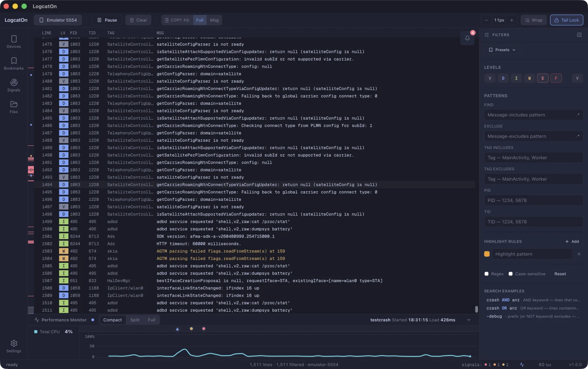The height and width of the screenshot is (369, 588).
Task: Increase the font size with plus
Action: (x=512, y=20)
